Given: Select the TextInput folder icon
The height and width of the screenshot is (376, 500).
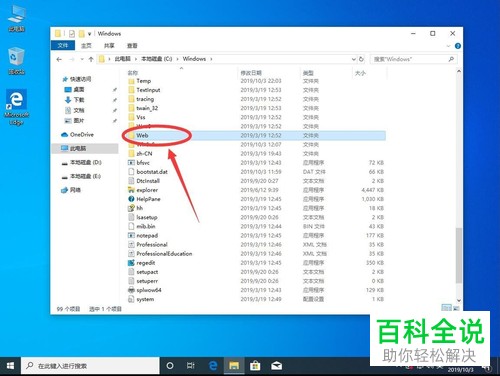Looking at the screenshot, I should [131, 90].
